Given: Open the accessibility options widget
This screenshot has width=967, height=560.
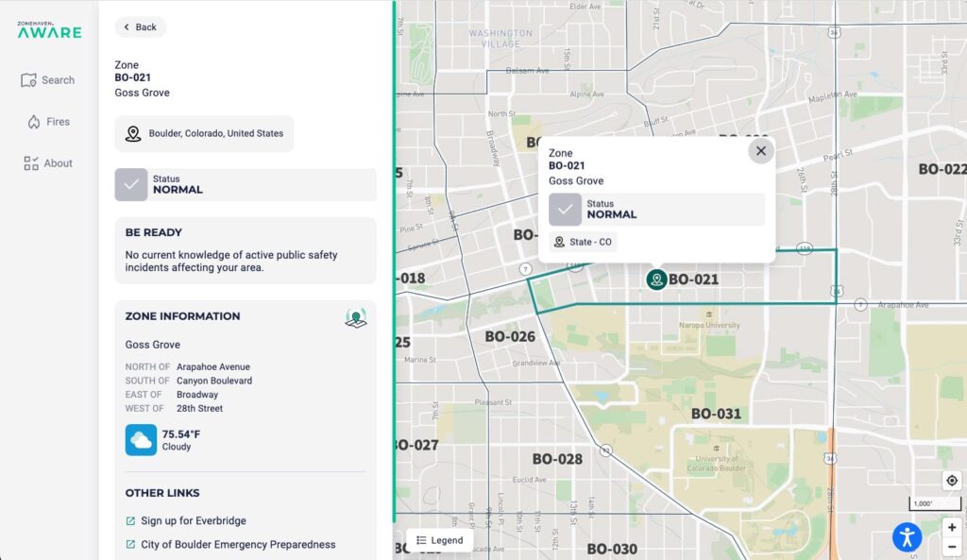Looking at the screenshot, I should [x=908, y=537].
